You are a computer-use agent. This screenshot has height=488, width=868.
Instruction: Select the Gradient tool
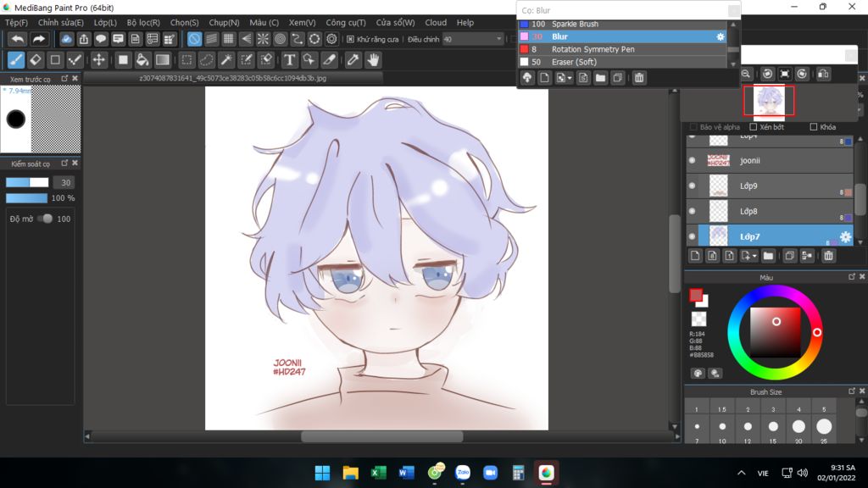162,60
